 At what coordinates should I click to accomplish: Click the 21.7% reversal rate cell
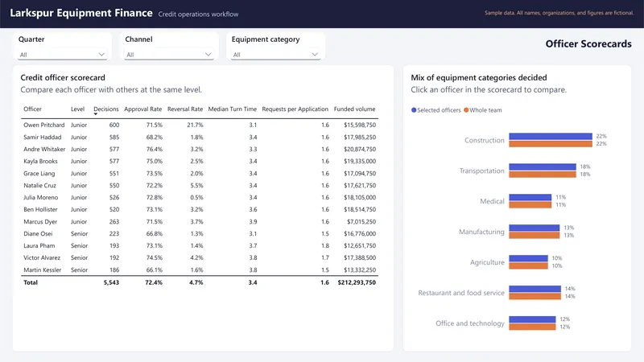click(x=195, y=125)
